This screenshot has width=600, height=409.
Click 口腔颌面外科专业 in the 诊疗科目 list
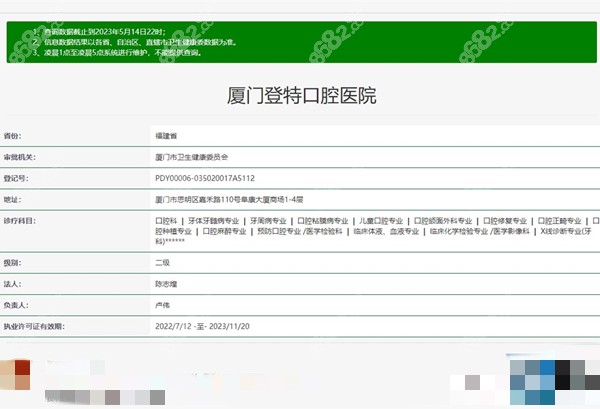[x=443, y=221]
